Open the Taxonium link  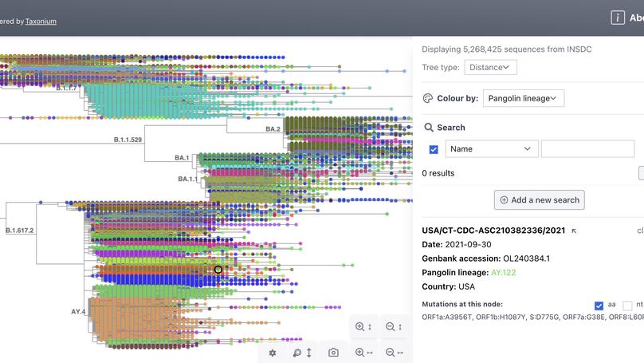coord(41,22)
